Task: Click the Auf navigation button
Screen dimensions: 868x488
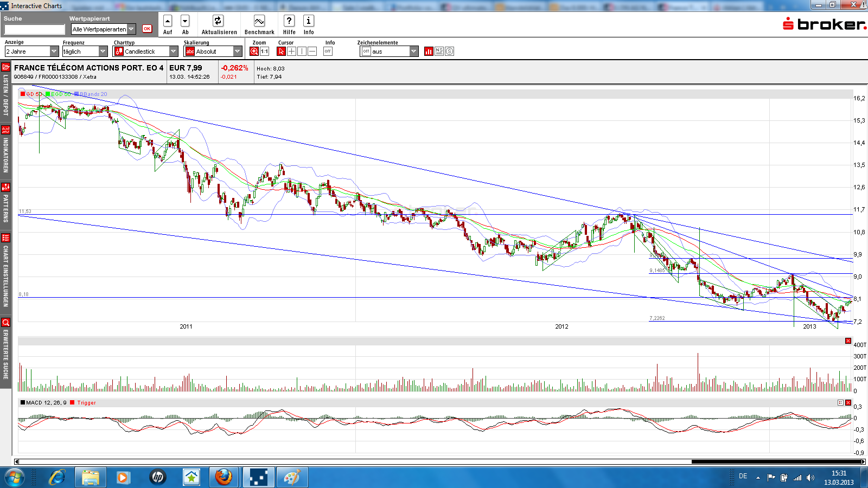Action: (x=168, y=21)
